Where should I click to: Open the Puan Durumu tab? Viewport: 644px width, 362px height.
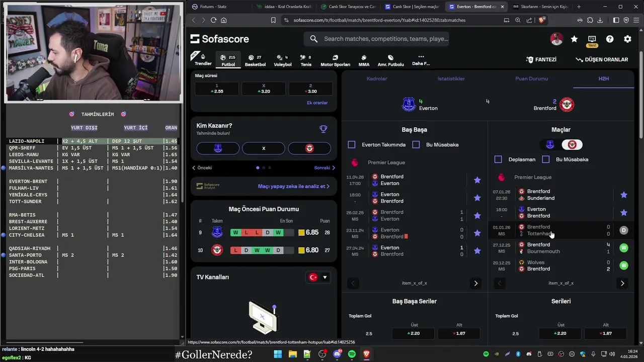(x=531, y=79)
